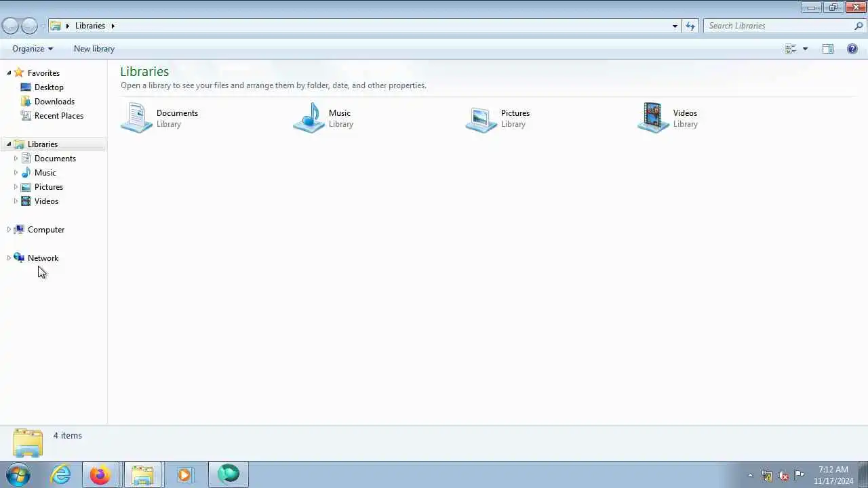Open the Pictures library icon in main pane

coord(481,118)
